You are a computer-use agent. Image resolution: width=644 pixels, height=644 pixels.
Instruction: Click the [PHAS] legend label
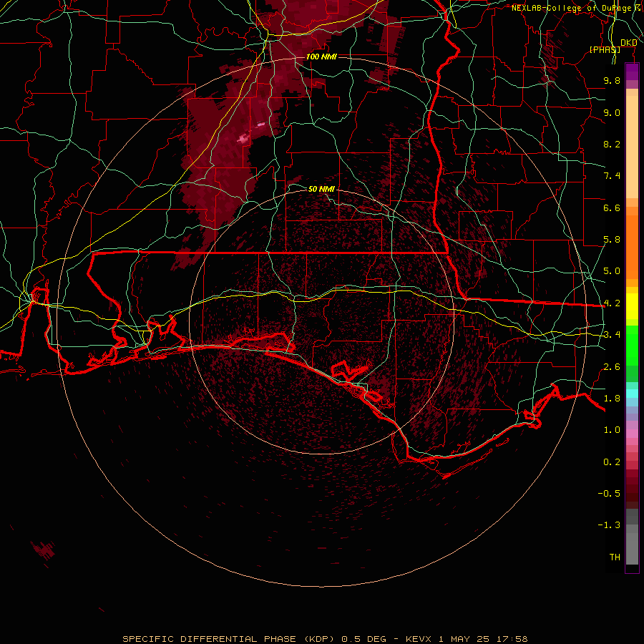coord(605,50)
